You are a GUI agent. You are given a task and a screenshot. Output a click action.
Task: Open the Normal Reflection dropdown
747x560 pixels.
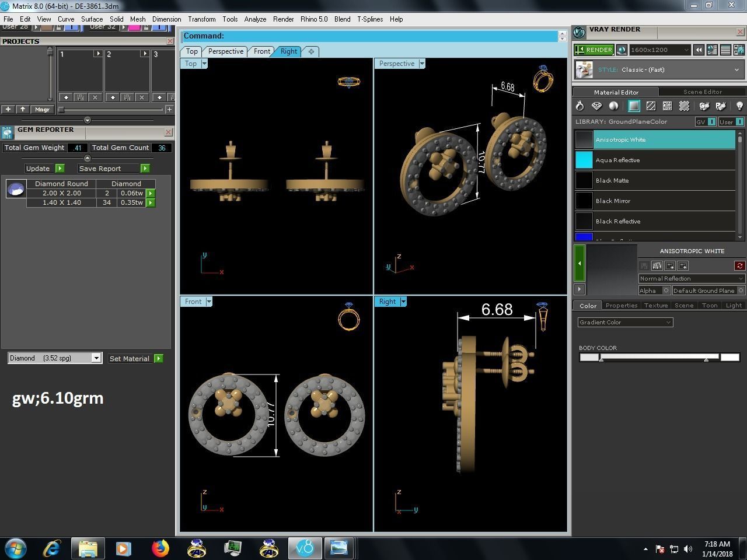click(692, 278)
